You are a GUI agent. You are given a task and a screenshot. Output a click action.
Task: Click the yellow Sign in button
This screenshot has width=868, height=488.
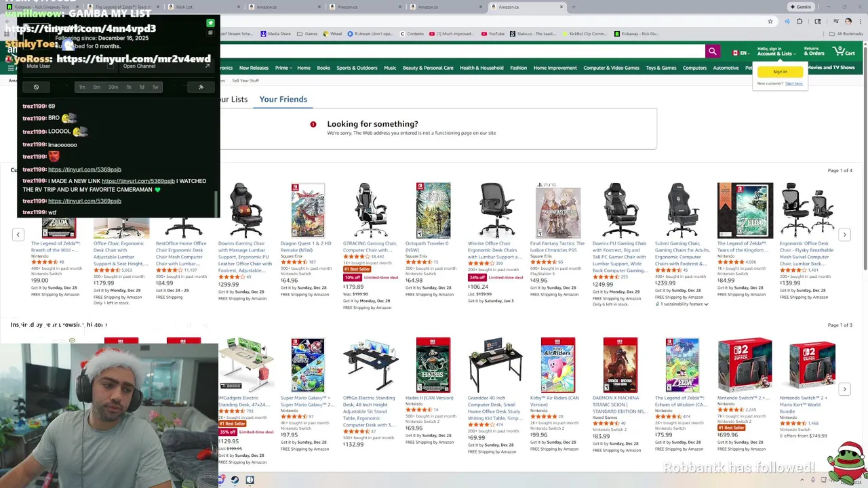click(780, 72)
